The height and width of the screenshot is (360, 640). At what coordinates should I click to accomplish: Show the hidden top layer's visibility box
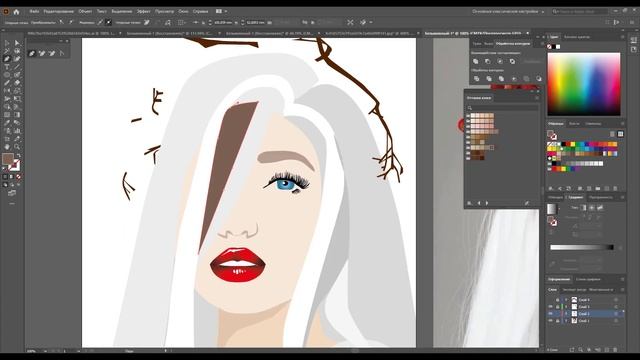(x=550, y=300)
